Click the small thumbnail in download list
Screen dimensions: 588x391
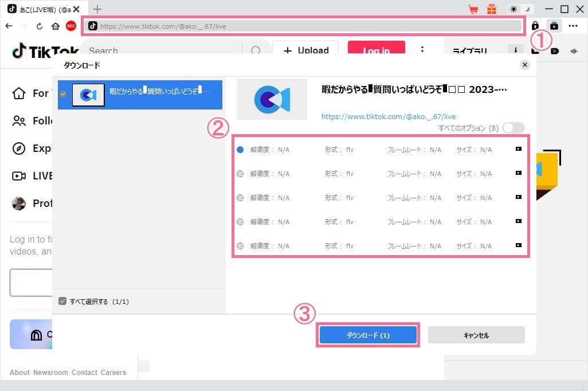click(x=88, y=95)
